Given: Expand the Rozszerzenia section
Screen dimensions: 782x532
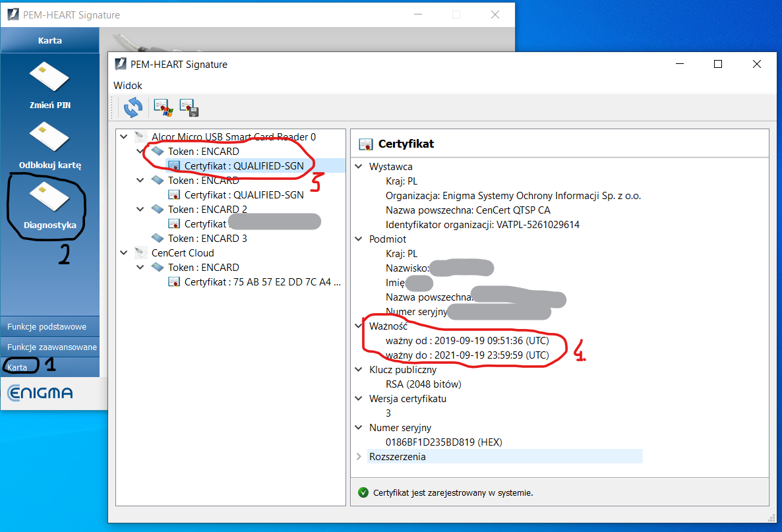Looking at the screenshot, I should (359, 456).
